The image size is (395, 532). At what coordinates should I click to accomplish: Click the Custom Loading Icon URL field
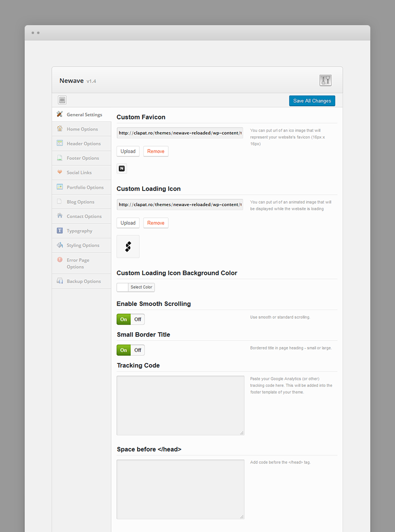pos(180,205)
